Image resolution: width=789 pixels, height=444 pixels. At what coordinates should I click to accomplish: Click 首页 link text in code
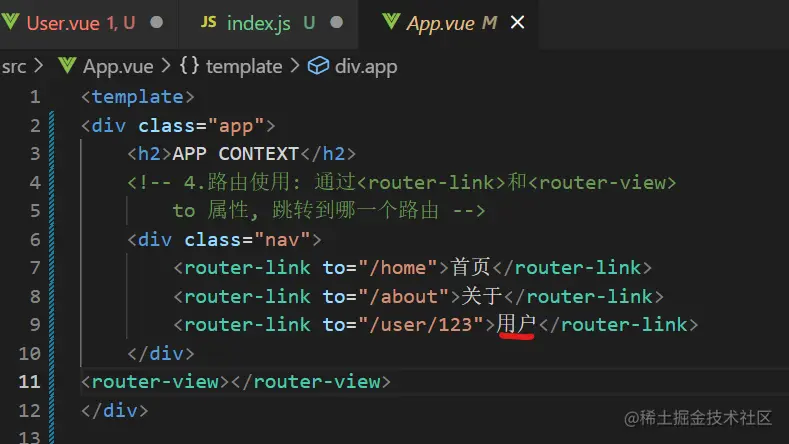[470, 267]
